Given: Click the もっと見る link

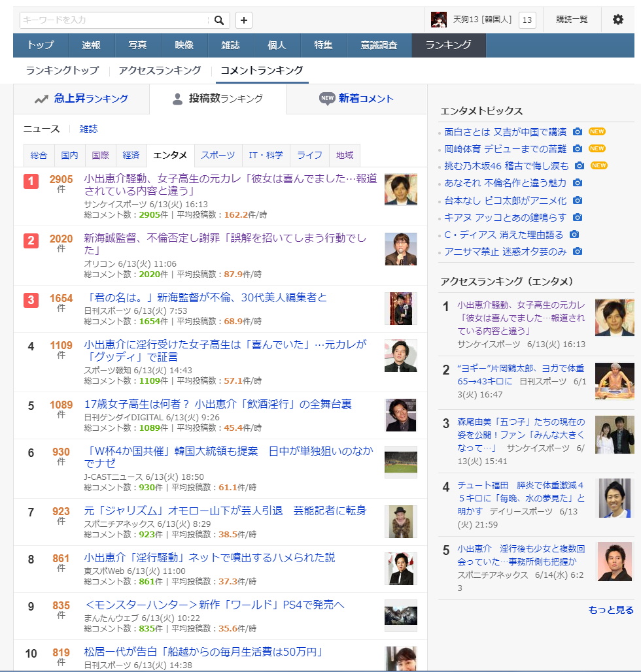Looking at the screenshot, I should (611, 610).
